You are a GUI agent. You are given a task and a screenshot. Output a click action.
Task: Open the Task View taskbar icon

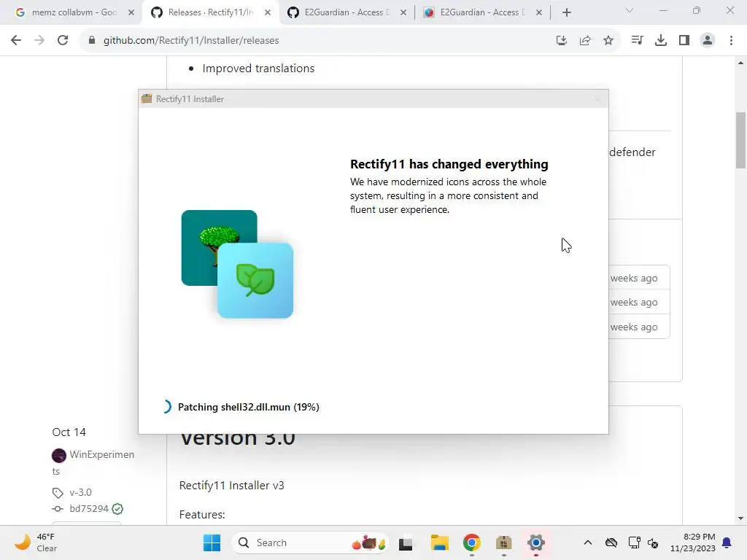[406, 542]
